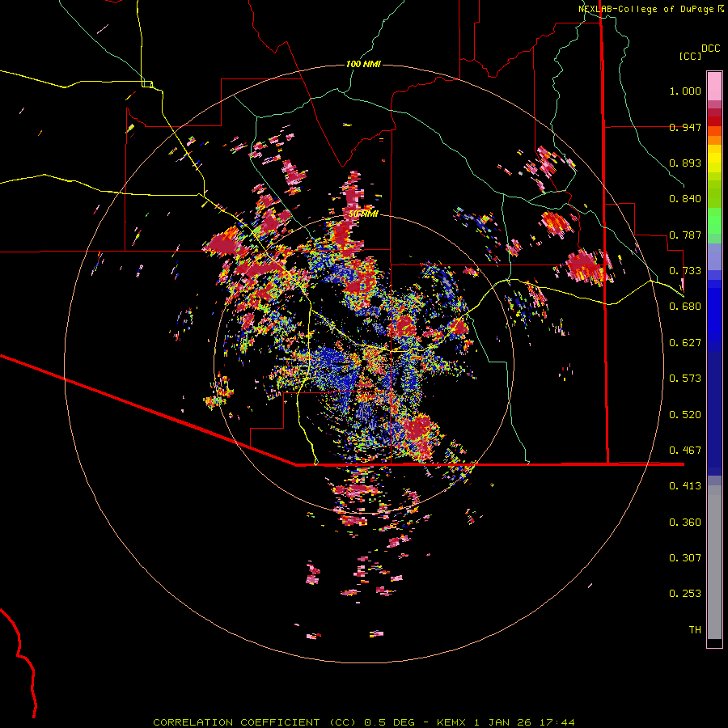Select the 0.893 scale value

pyautogui.click(x=685, y=163)
